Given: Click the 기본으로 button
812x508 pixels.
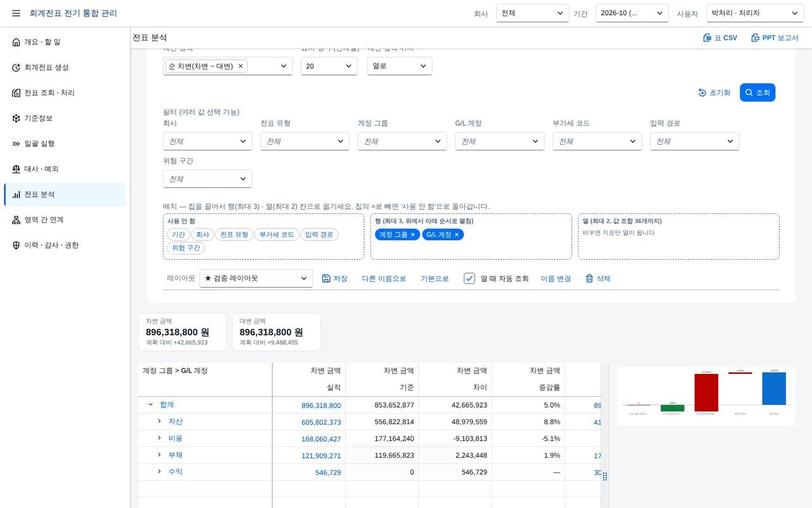Looking at the screenshot, I should pyautogui.click(x=435, y=279).
